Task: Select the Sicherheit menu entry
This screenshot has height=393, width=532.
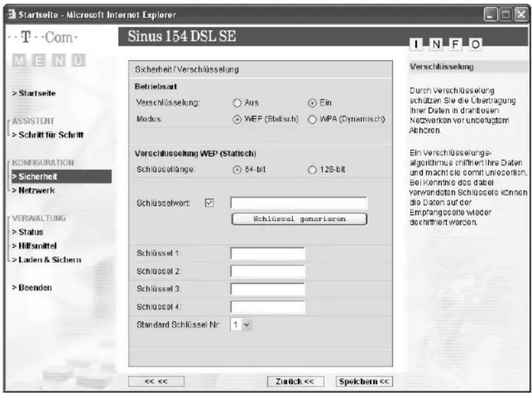Action: click(61, 177)
